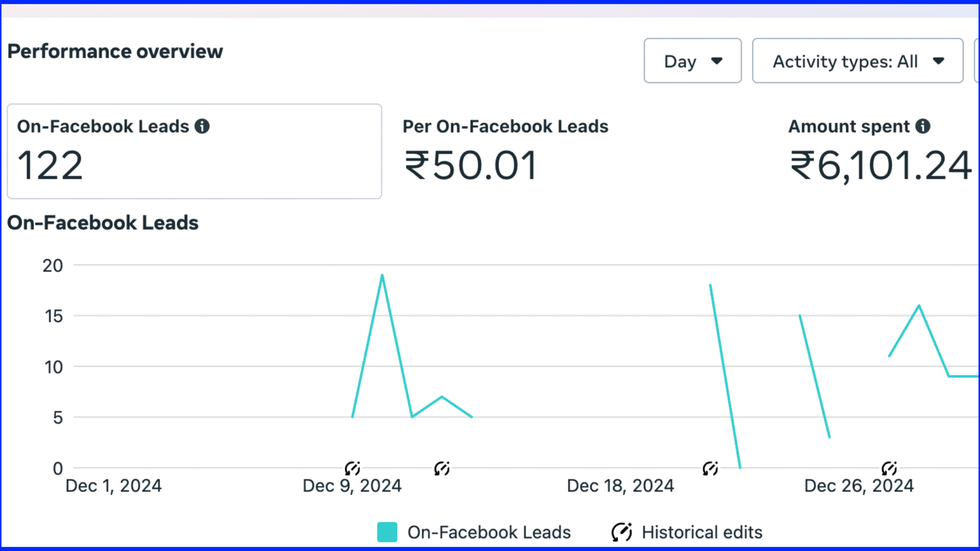Image resolution: width=980 pixels, height=551 pixels.
Task: Click info icon beside On-Facebook Leads
Action: 202,126
